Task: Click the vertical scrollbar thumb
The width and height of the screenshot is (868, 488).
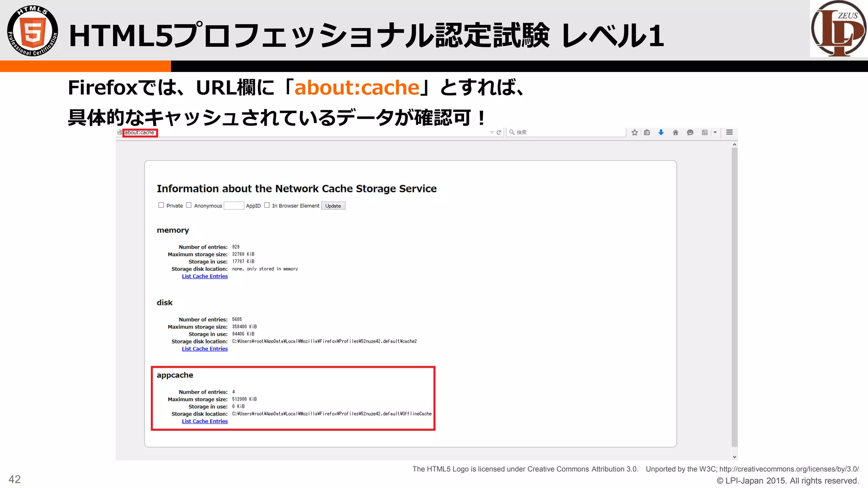Action: tap(734, 297)
